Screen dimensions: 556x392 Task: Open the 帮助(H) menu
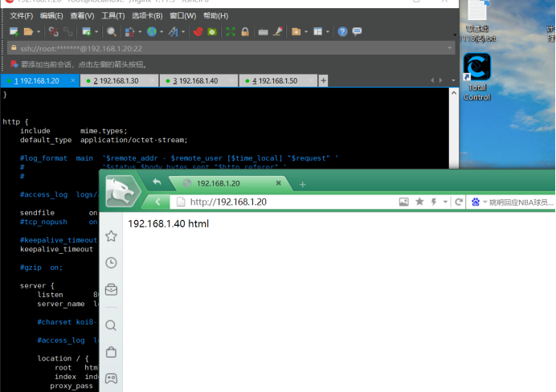pos(215,15)
